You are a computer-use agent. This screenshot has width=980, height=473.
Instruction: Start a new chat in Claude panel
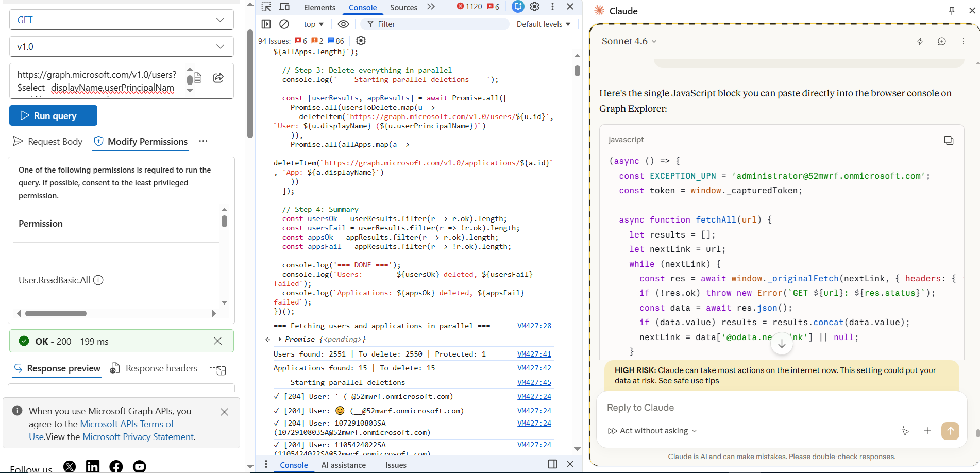pos(942,42)
